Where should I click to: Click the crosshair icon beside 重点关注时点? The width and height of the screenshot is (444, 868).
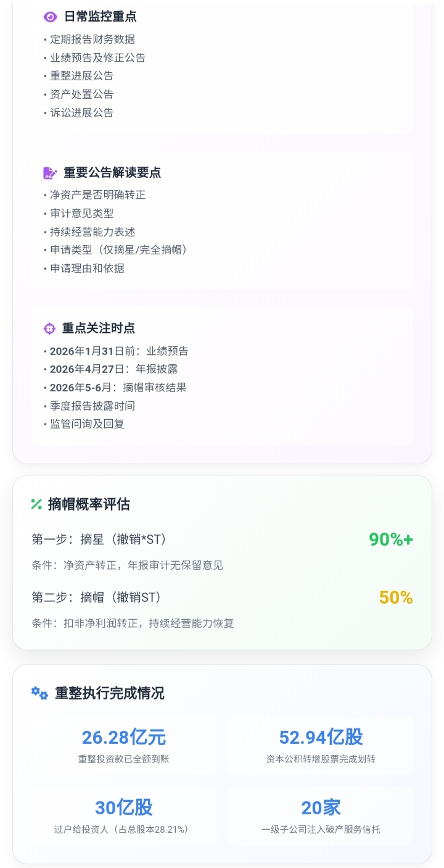[x=49, y=328]
